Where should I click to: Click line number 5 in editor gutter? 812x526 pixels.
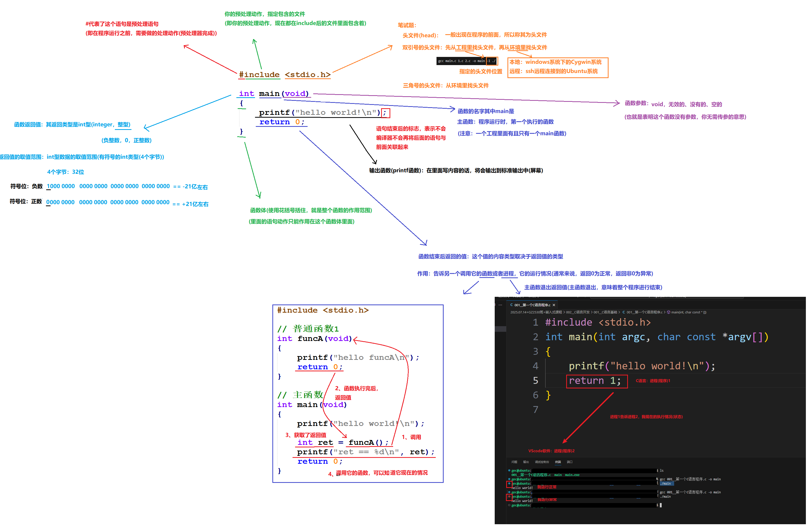535,381
